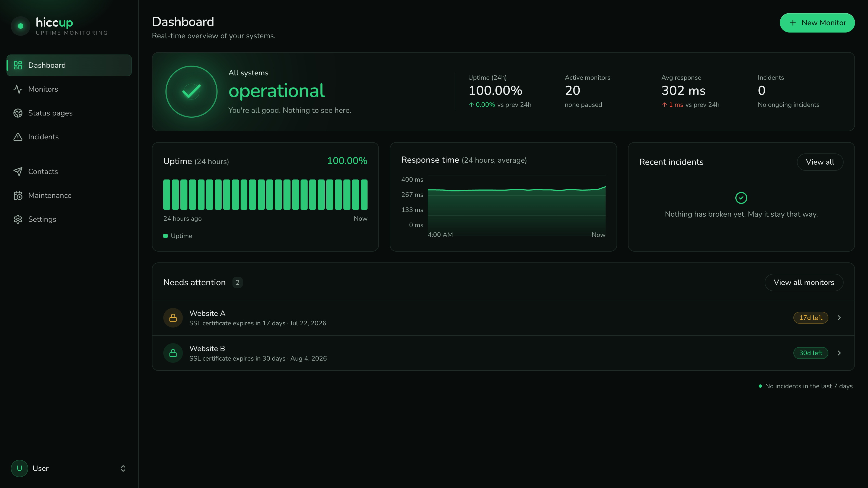Click the check circle in Recent incidents

[x=741, y=198]
